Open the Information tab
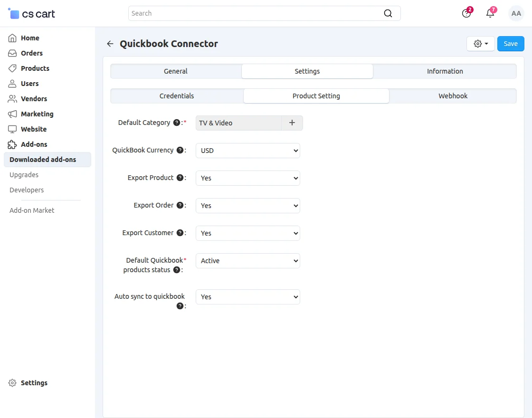 445,71
